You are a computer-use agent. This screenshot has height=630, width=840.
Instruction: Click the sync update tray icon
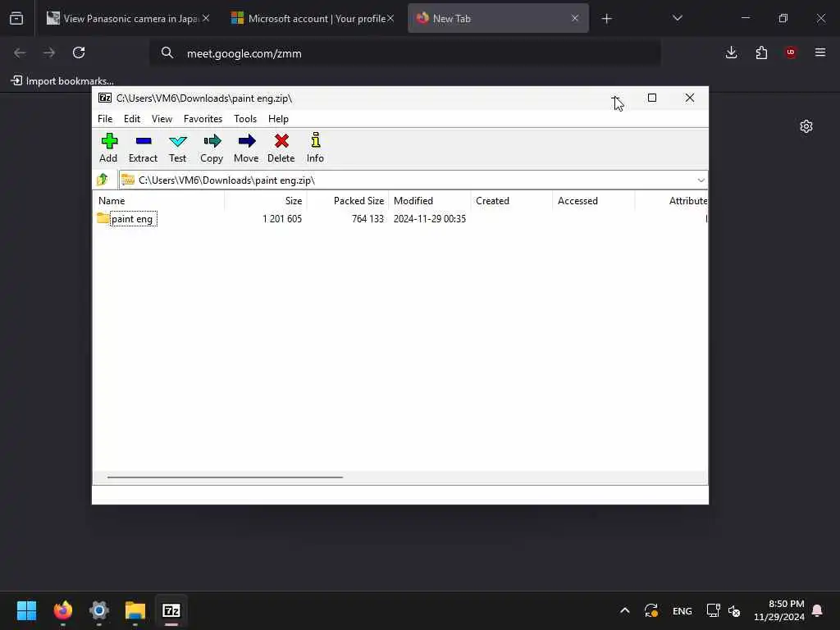click(651, 610)
